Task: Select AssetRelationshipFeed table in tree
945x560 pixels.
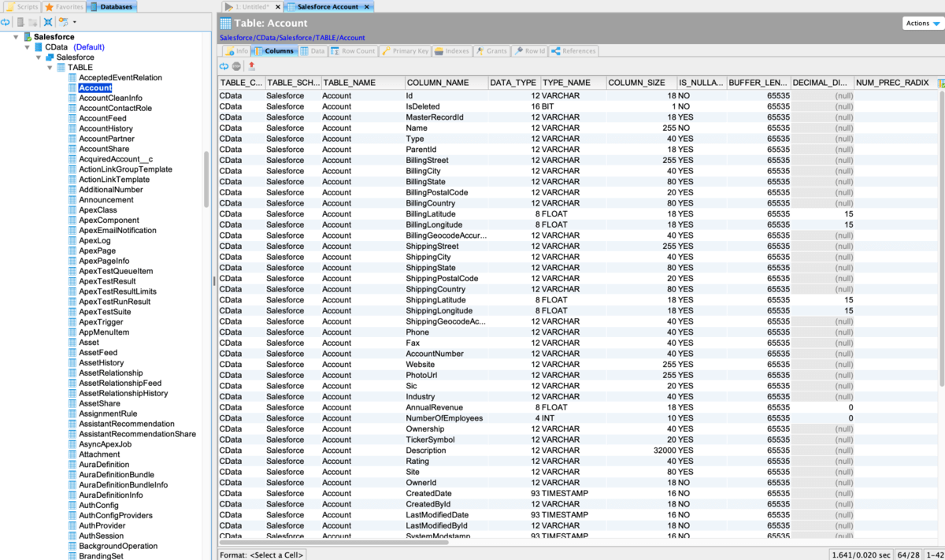Action: [x=120, y=384]
